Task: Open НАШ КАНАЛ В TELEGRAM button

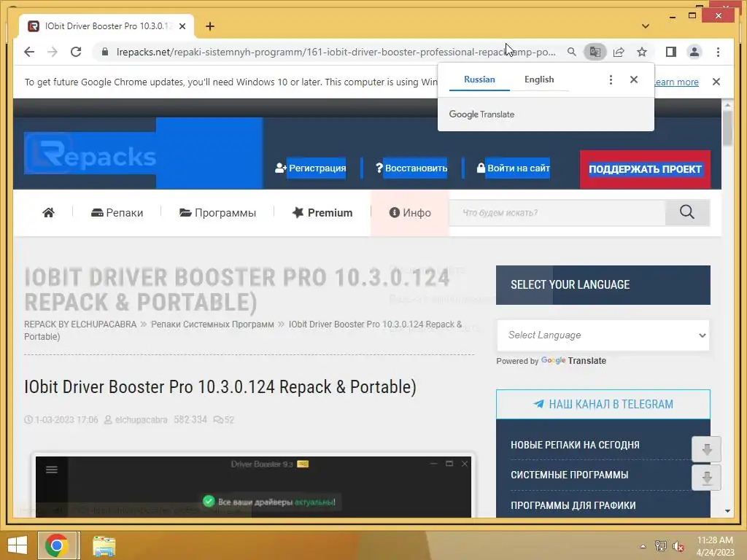Action: point(603,404)
